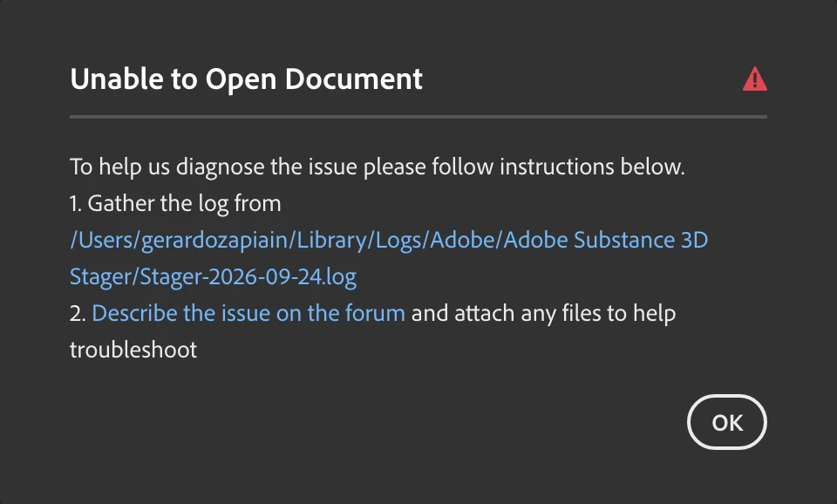Click the word 'forum' in the blue link

tap(375, 313)
